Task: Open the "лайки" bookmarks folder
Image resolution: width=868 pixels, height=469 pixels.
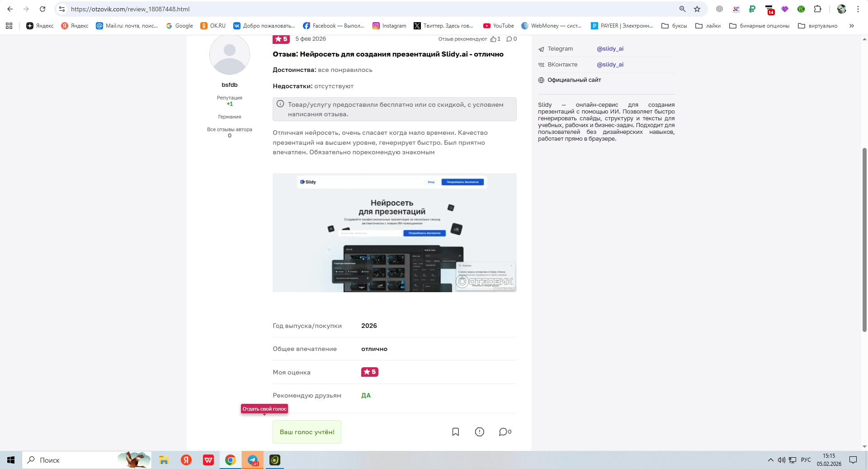Action: pos(708,26)
